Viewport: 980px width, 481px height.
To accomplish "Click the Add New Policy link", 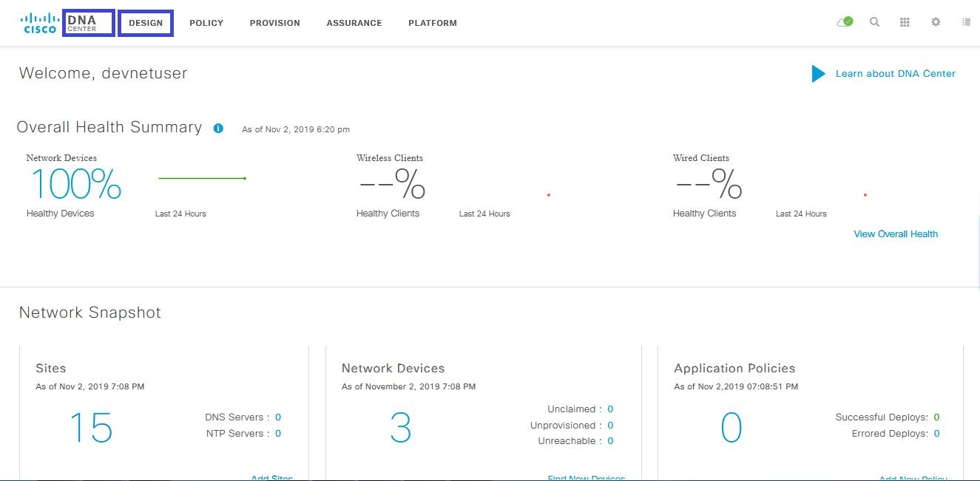I will click(x=913, y=478).
